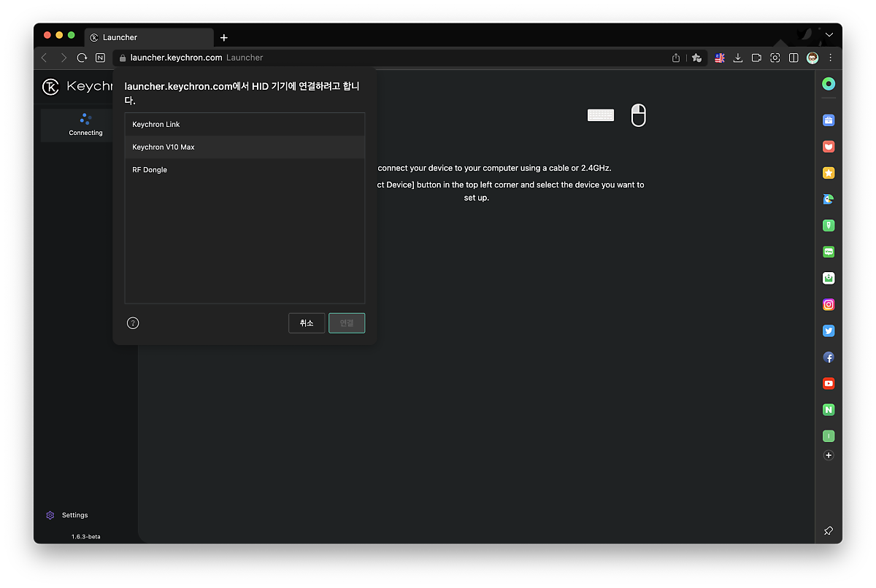Reload the Launcher page

(82, 58)
